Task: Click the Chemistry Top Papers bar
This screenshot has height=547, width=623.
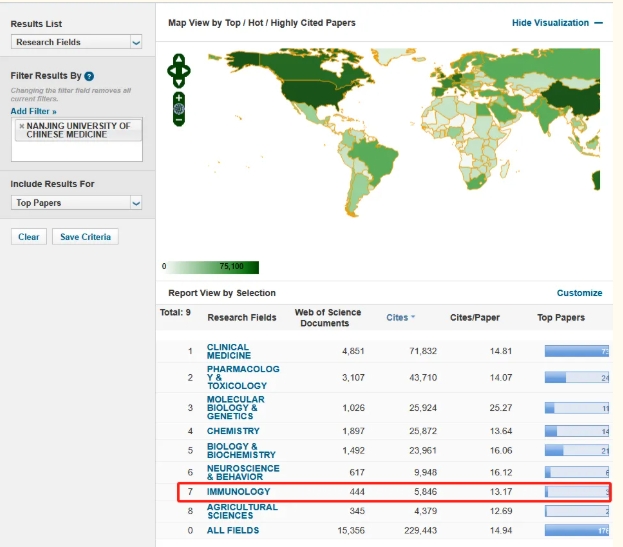Action: (x=576, y=431)
